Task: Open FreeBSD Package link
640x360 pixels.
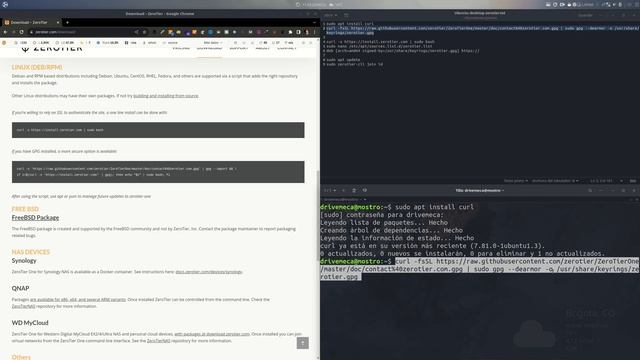Action: point(35,218)
